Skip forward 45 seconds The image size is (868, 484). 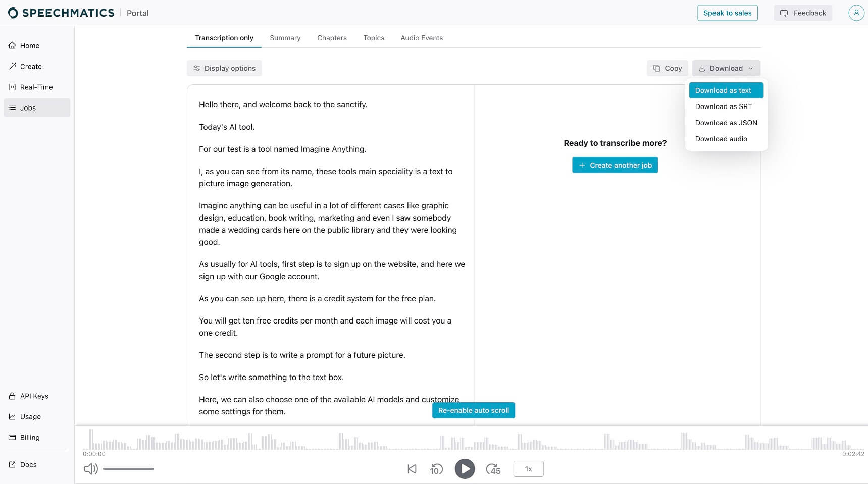tap(493, 469)
